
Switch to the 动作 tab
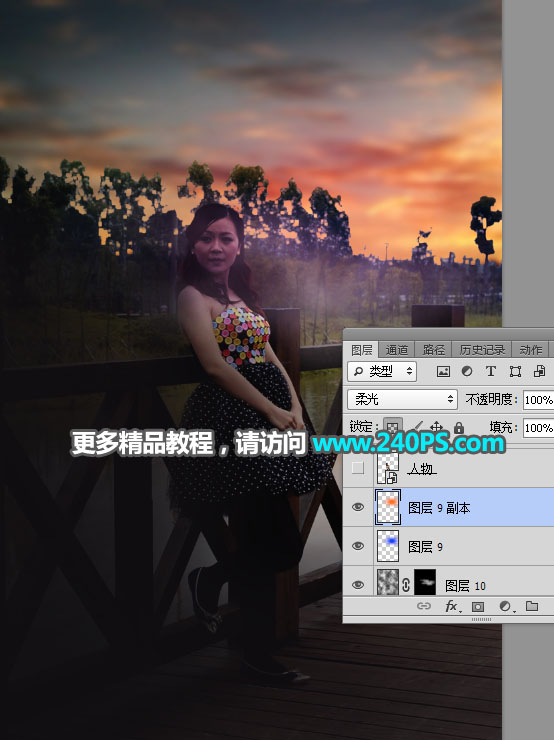coord(531,350)
